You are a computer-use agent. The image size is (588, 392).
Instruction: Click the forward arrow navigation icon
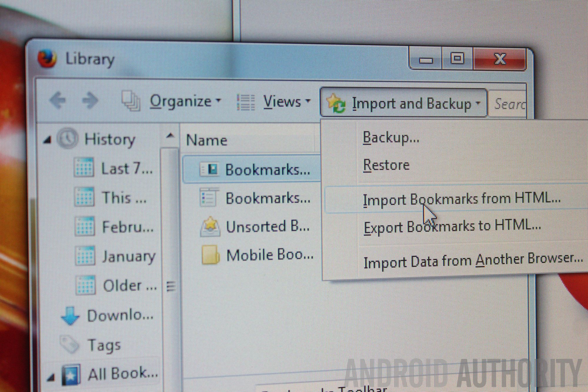(x=90, y=100)
